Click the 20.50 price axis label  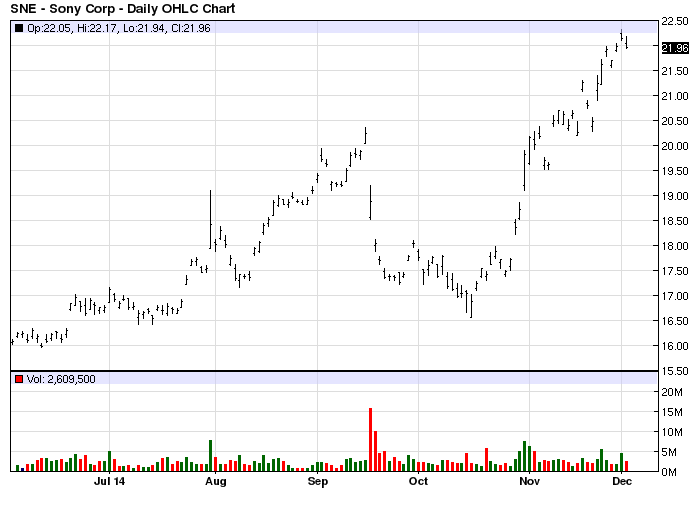point(675,121)
